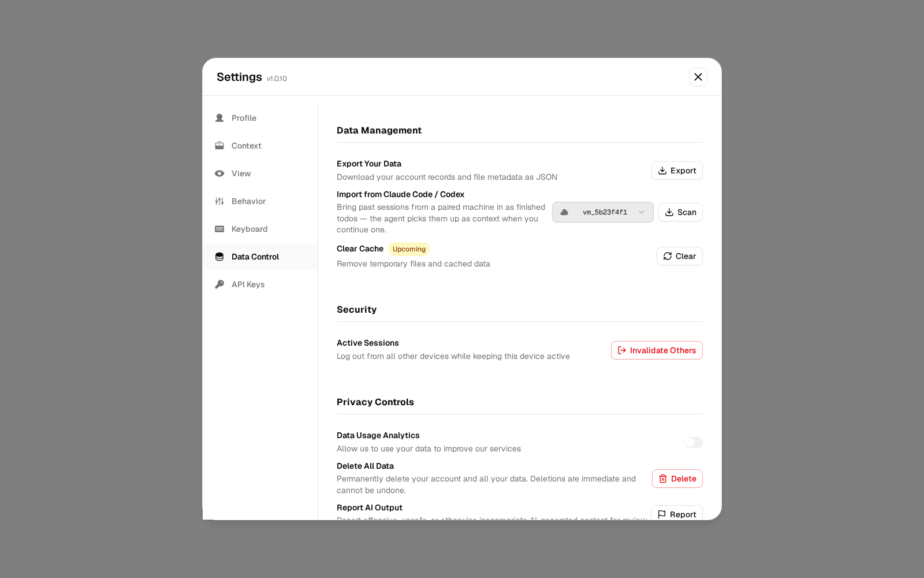Viewport: 924px width, 578px height.
Task: Click the Import from Claude Code / Codex label
Action: 400,194
